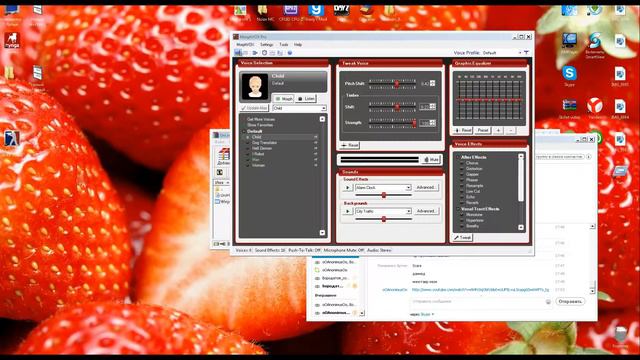Screen dimensions: 640x360
Task: Click the favorite icon on Woman row
Action: tap(316, 165)
